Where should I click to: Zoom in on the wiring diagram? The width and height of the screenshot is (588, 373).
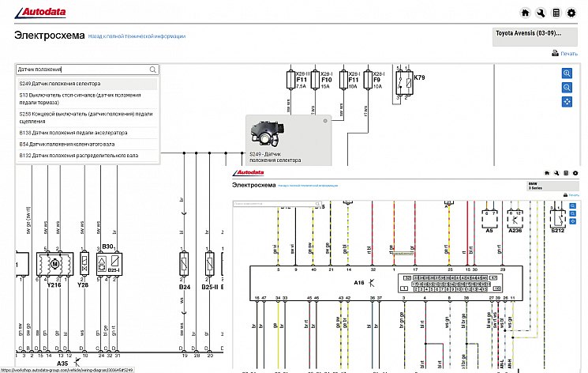(x=567, y=73)
